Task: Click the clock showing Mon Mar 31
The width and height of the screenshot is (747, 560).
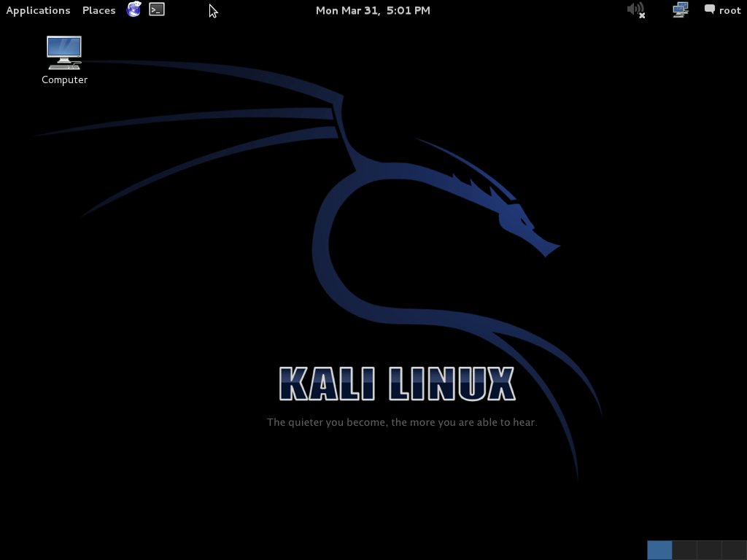Action: 373,10
